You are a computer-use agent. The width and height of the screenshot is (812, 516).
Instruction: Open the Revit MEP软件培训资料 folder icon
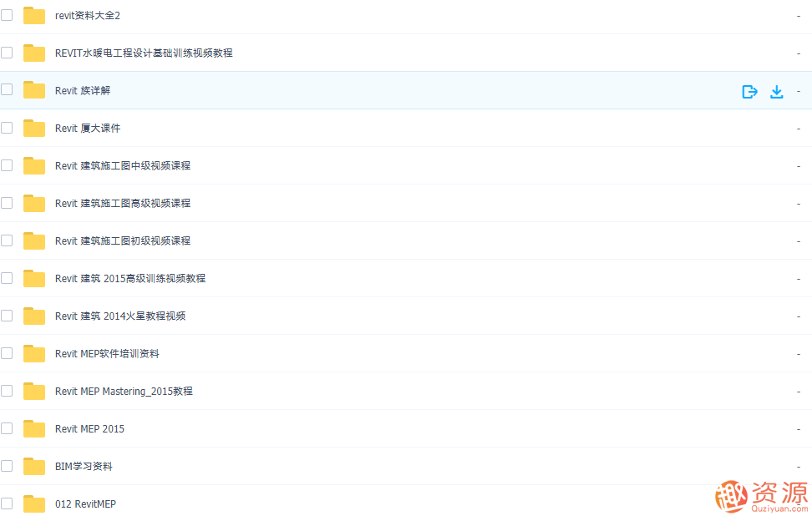[33, 353]
